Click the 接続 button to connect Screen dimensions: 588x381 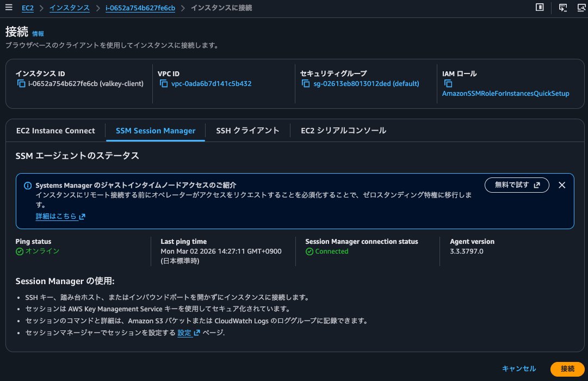(567, 368)
